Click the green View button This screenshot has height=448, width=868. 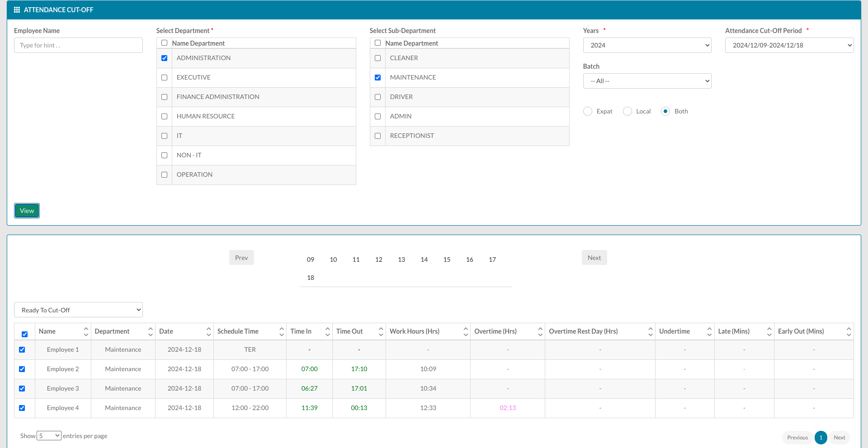[27, 211]
